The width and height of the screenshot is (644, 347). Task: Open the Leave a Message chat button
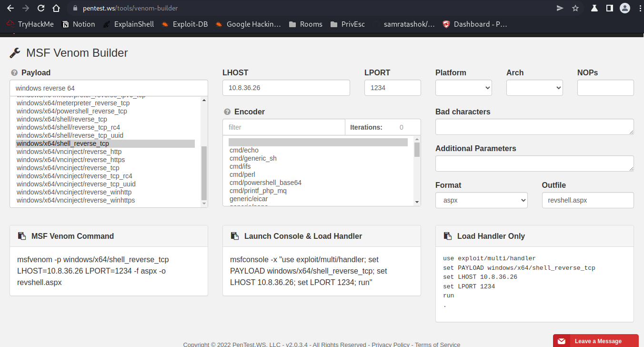(596, 341)
